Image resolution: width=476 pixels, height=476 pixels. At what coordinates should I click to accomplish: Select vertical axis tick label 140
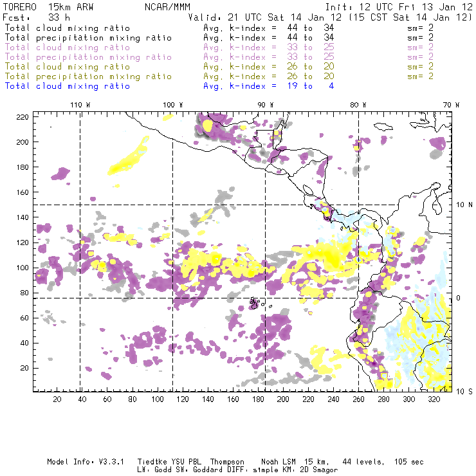23,217
